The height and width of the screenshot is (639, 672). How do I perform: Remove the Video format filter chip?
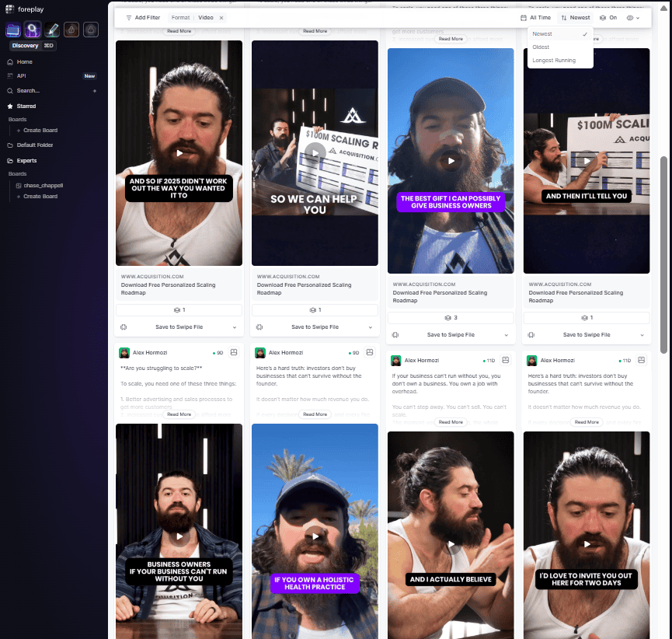[221, 17]
